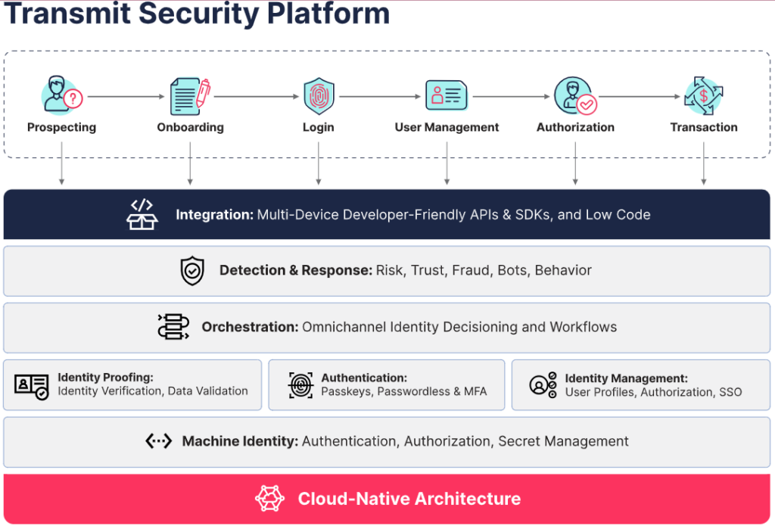This screenshot has height=532, width=775.
Task: Click the Detection & Response shield icon
Action: [192, 270]
